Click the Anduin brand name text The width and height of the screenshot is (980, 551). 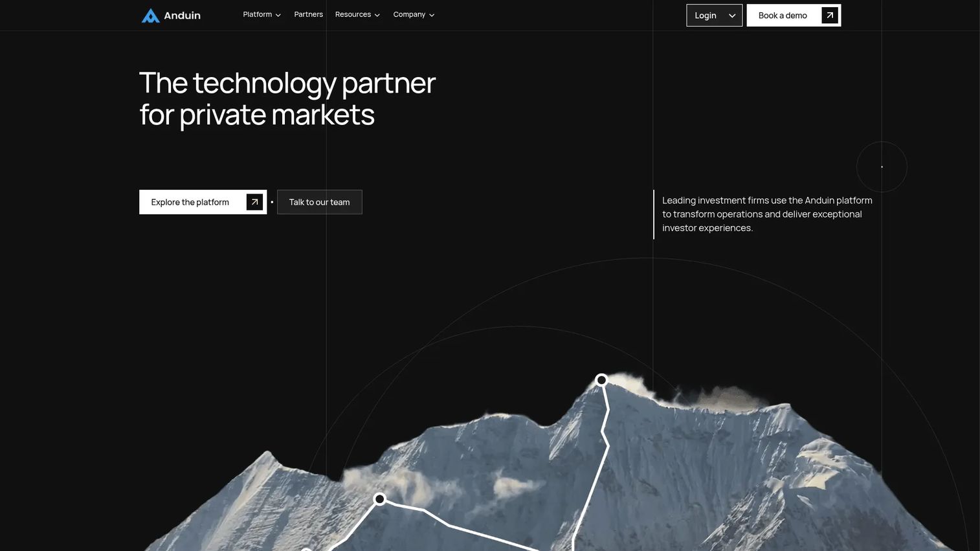[x=182, y=16]
